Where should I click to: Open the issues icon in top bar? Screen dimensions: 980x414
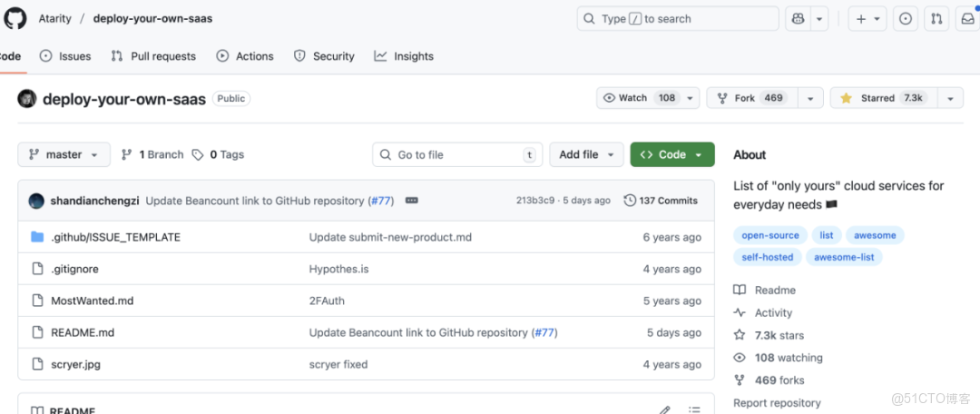(x=906, y=18)
